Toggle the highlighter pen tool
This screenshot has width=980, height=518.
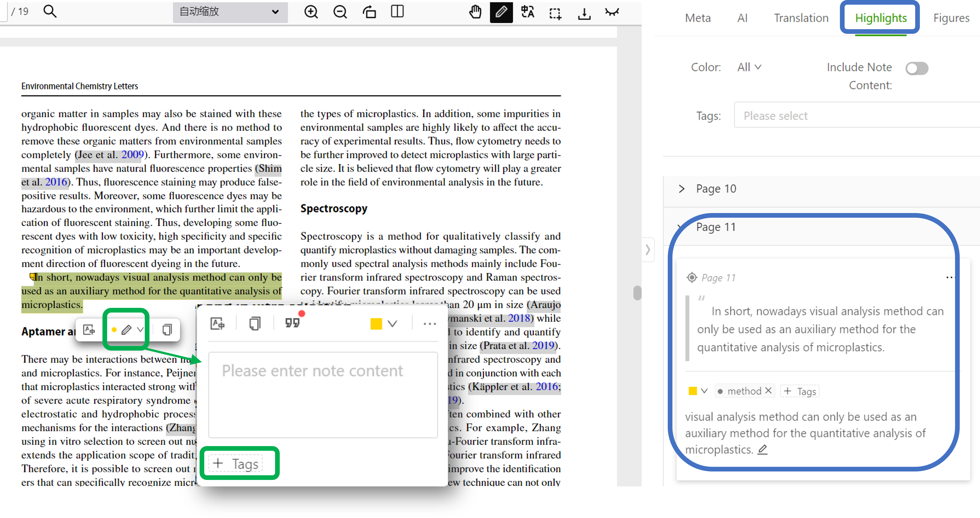pos(501,12)
